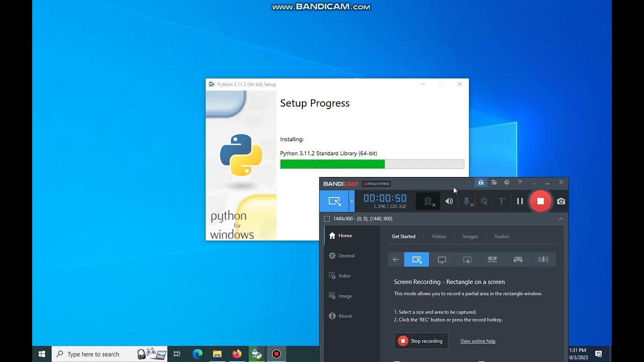Toggle webcam overlay icon in Bandicam
The image size is (644, 362).
click(428, 201)
